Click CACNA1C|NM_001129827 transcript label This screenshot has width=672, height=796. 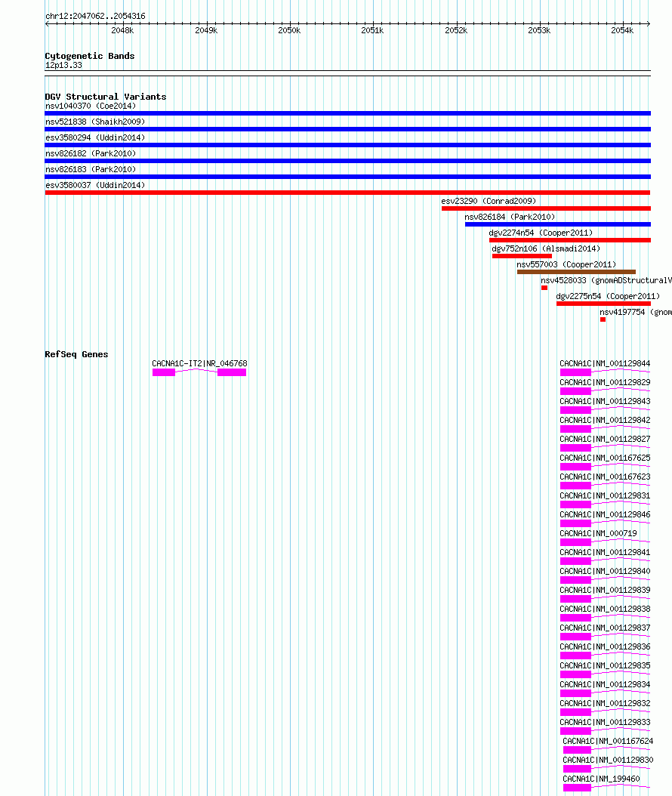pos(605,439)
